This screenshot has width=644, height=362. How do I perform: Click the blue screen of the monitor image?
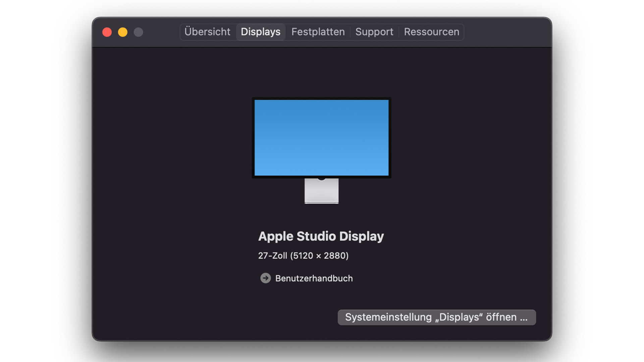coord(321,137)
